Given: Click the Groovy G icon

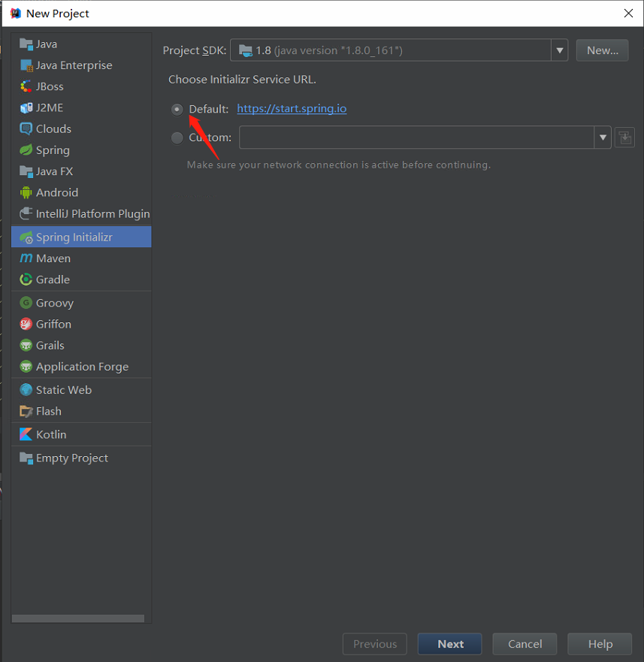Looking at the screenshot, I should pyautogui.click(x=26, y=303).
